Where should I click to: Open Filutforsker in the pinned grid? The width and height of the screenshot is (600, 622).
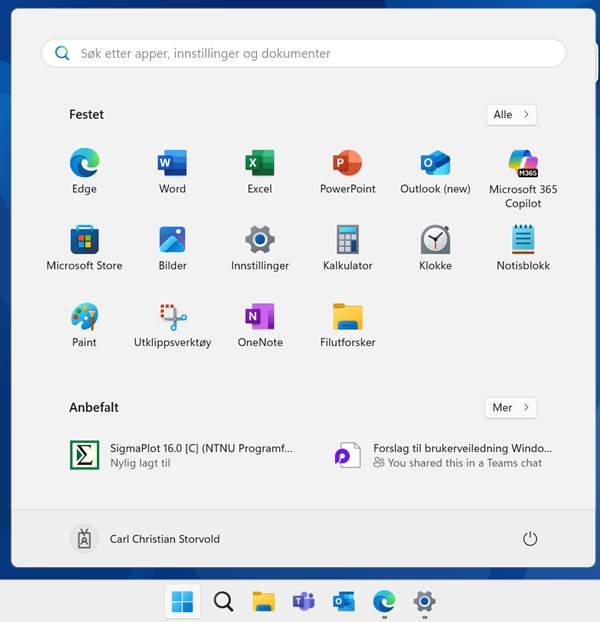click(x=347, y=325)
